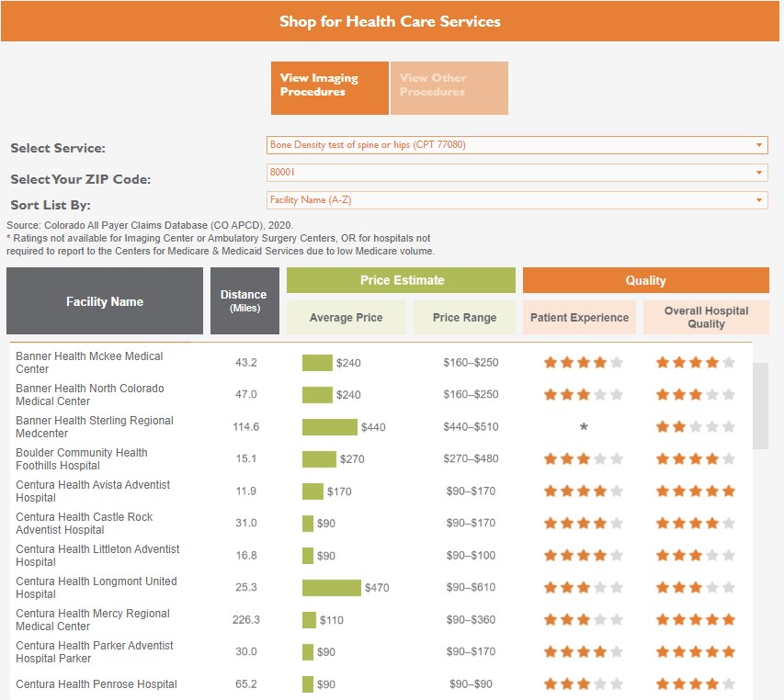Select Centura Health Parker Adventist Hospital Parker

pyautogui.click(x=95, y=651)
